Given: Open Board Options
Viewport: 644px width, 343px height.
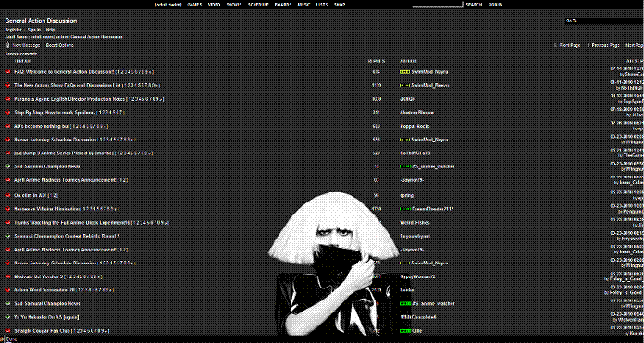Looking at the screenshot, I should click(59, 45).
